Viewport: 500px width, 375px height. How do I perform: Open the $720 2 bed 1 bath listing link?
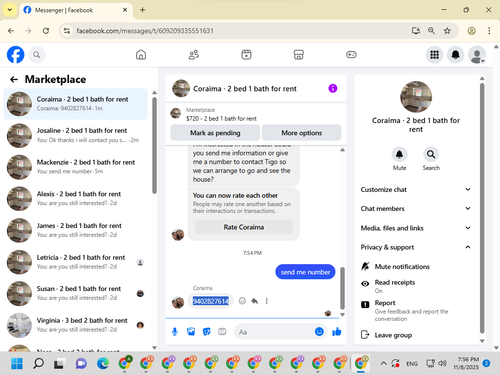point(221,118)
